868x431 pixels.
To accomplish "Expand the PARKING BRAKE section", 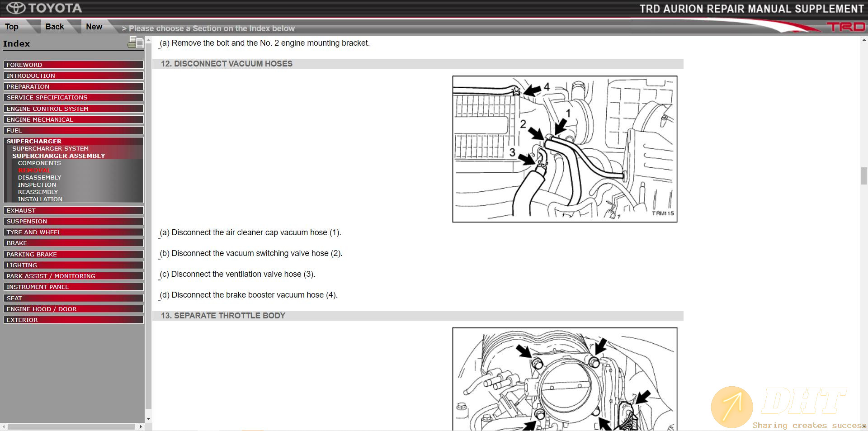I will click(74, 254).
